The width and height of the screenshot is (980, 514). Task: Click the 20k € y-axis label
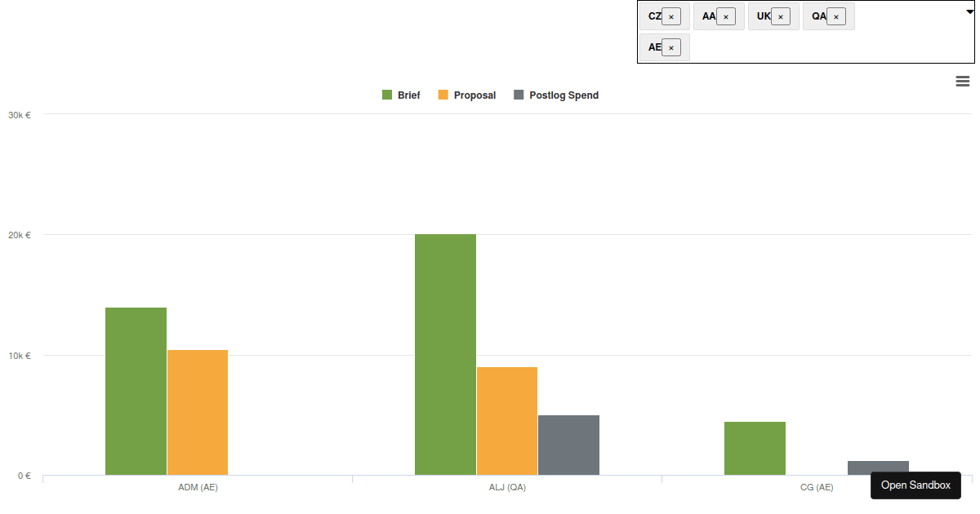pos(20,235)
